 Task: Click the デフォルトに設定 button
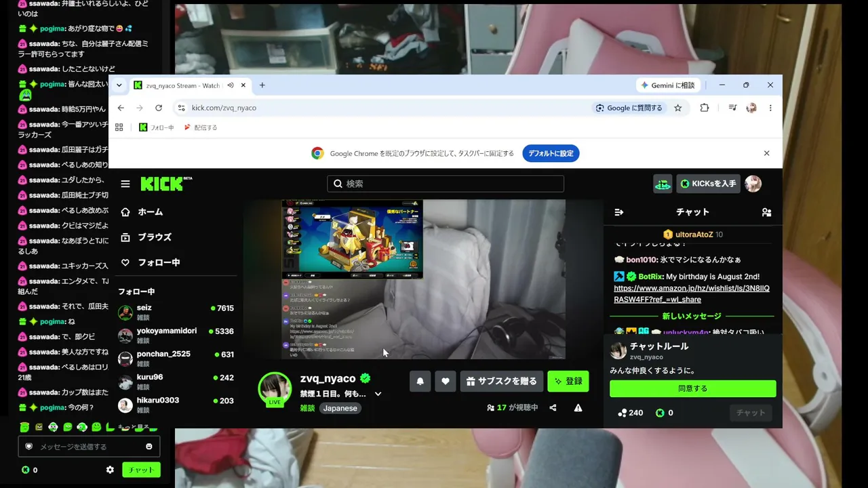point(551,153)
